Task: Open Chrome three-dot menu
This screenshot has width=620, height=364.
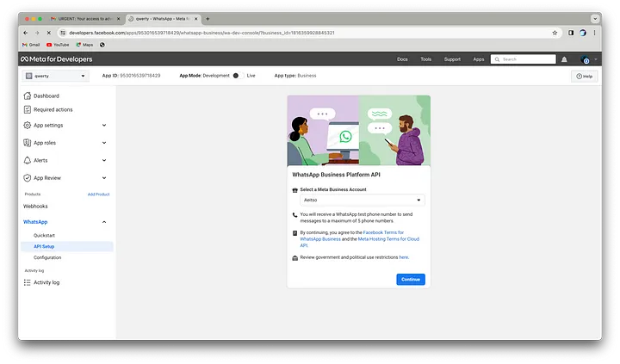Action: pyautogui.click(x=594, y=33)
